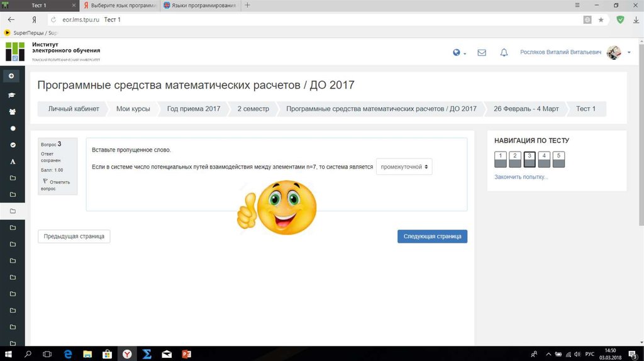The image size is (644, 361).
Task: Open "Год приема 2017" breadcrumb
Action: pyautogui.click(x=194, y=109)
